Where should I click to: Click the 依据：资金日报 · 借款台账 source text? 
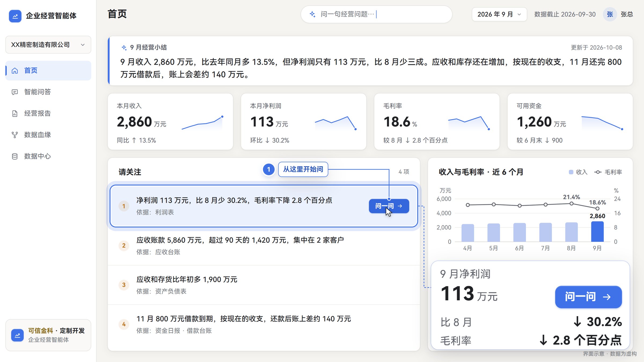point(174,331)
